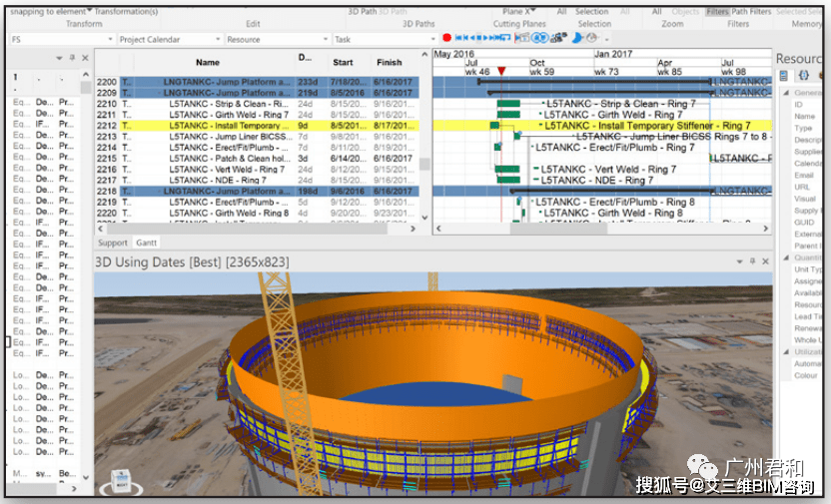
Task: Collapse the General section in the Resource panel
Action: tap(786, 93)
